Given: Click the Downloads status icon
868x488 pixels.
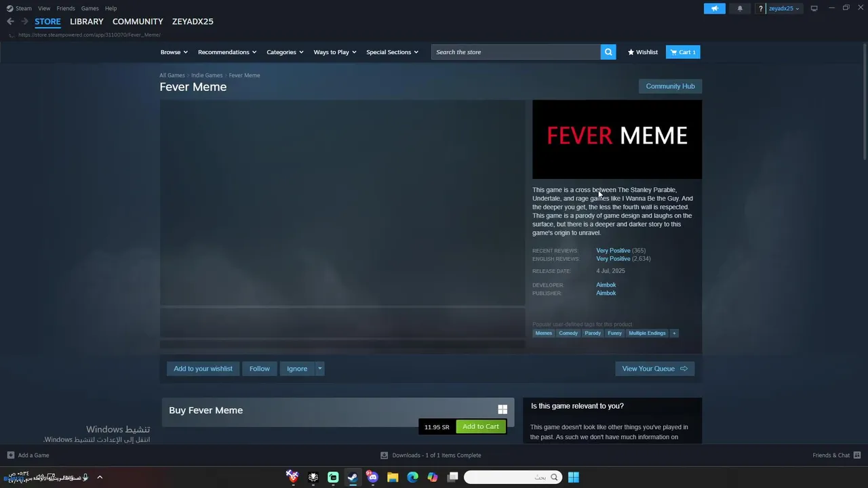Looking at the screenshot, I should point(384,455).
